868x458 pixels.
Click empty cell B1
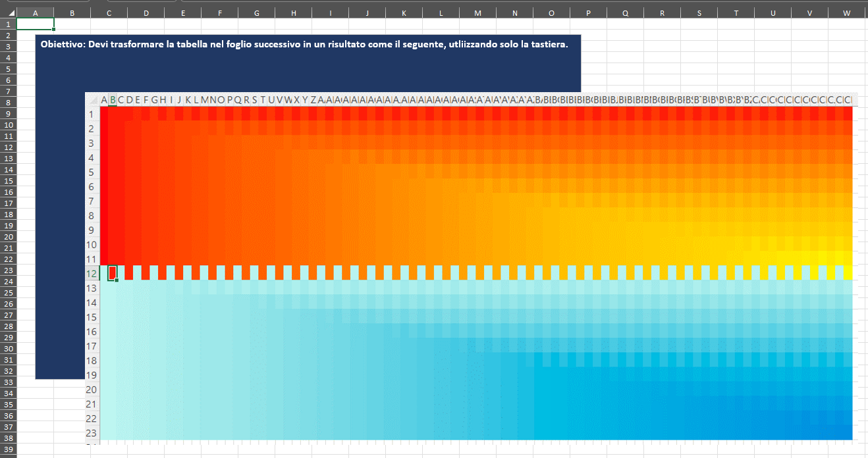click(x=72, y=24)
